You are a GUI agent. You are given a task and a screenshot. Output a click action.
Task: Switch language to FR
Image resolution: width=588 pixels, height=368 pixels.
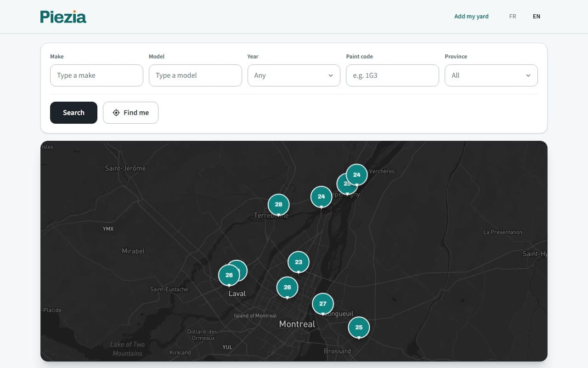click(x=513, y=17)
